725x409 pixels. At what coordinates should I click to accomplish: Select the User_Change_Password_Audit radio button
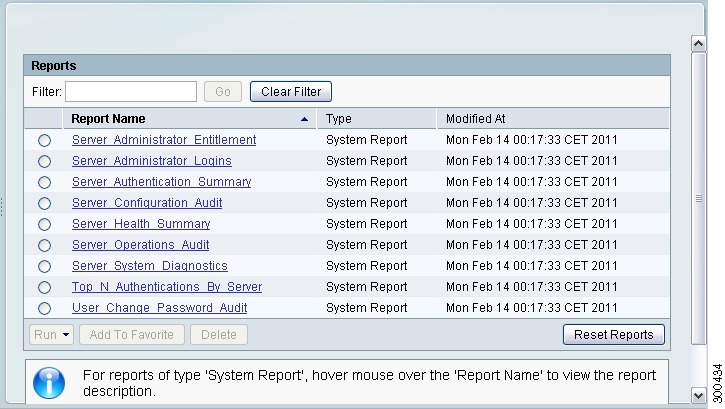(44, 308)
